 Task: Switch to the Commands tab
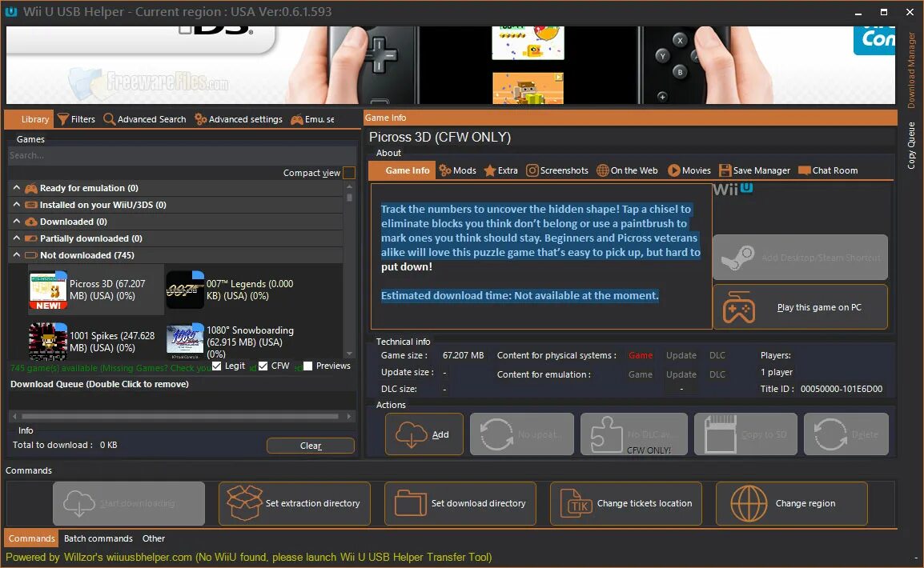click(32, 538)
